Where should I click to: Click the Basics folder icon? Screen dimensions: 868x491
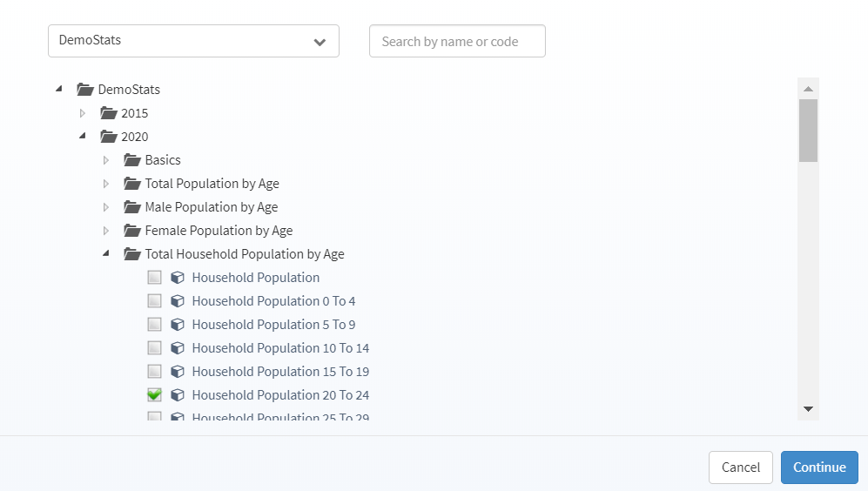pyautogui.click(x=132, y=160)
